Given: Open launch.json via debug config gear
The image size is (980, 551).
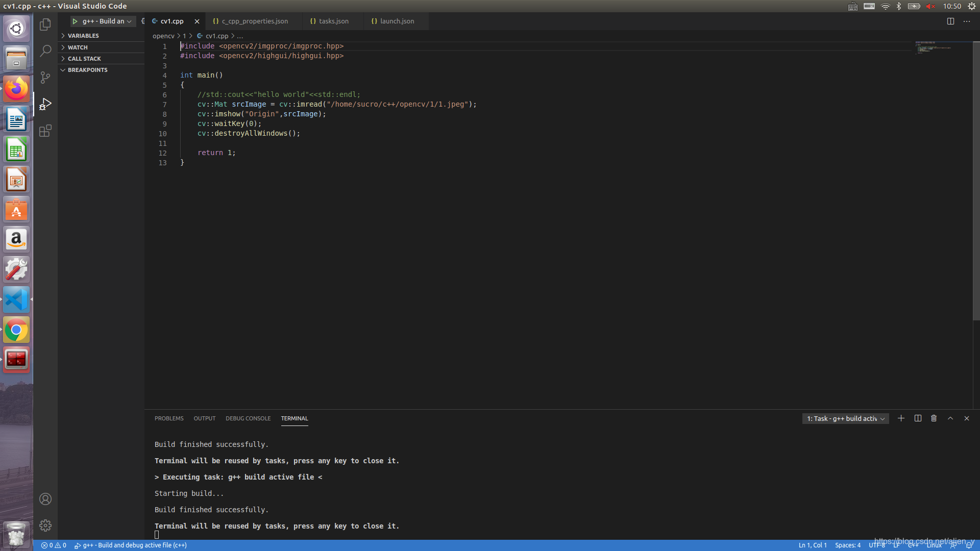Looking at the screenshot, I should [142, 21].
